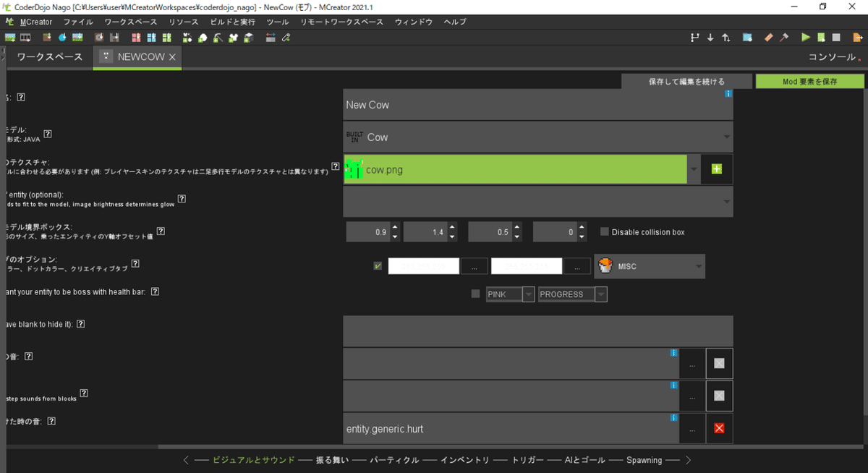Expand the PINK boss bar color dropdown
The image size is (868, 473).
click(527, 294)
